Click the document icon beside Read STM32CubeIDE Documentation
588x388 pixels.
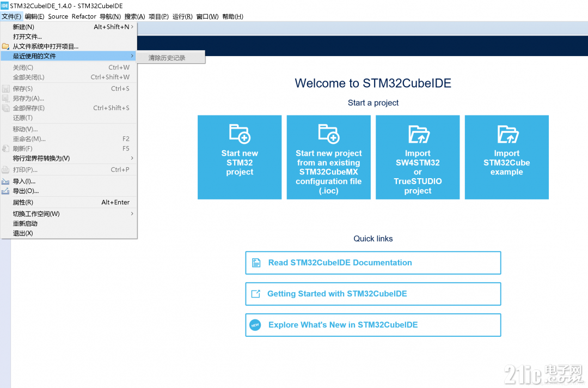tap(256, 263)
